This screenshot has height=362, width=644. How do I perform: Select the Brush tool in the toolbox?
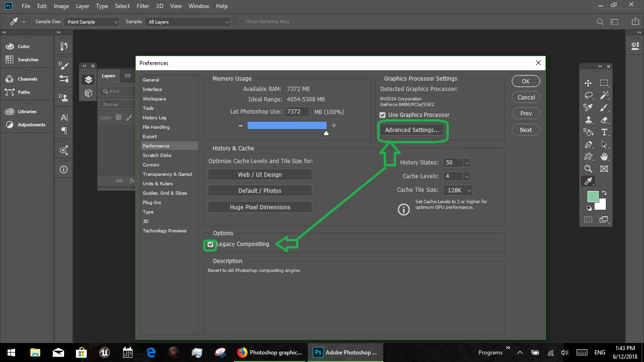point(604,107)
